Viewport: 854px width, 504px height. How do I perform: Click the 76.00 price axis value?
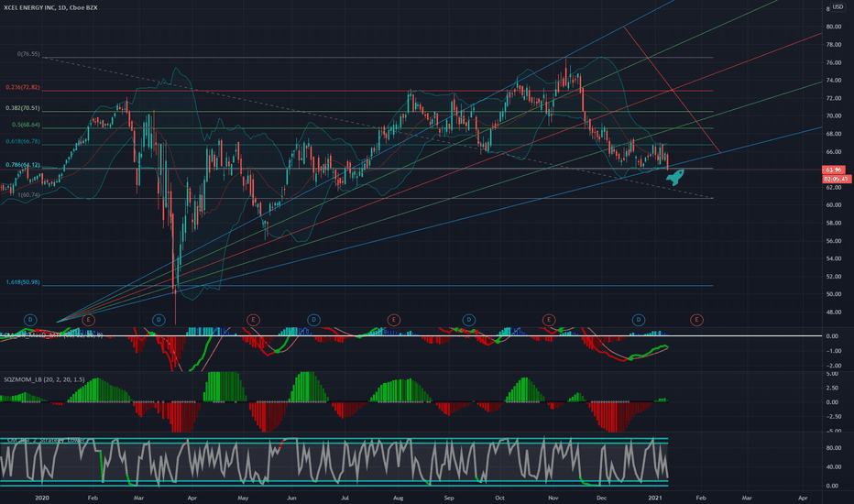(833, 62)
